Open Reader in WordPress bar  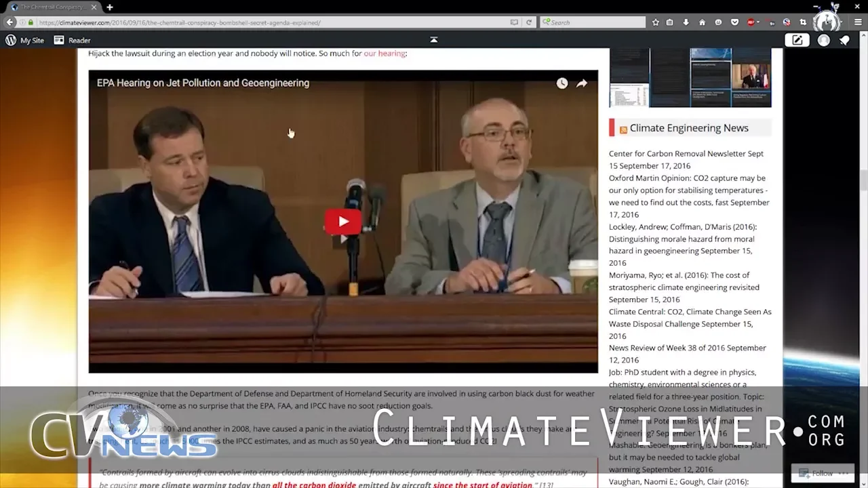pyautogui.click(x=73, y=40)
